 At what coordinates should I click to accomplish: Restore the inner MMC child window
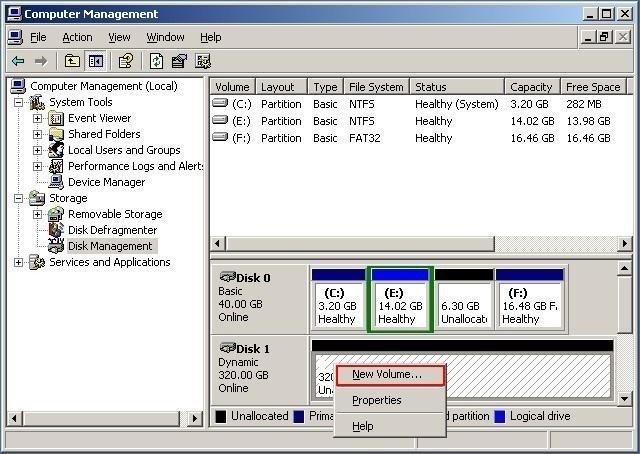point(604,37)
